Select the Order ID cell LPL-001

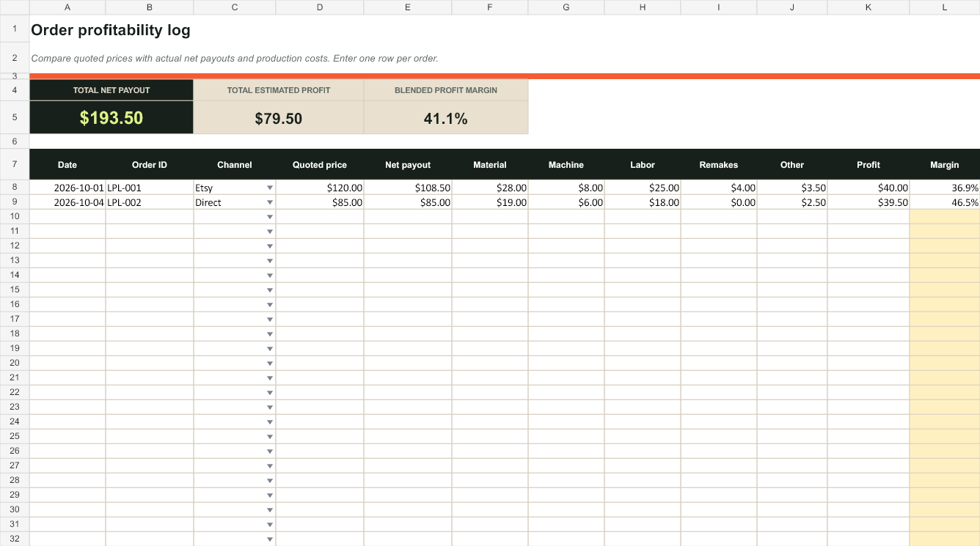(150, 188)
